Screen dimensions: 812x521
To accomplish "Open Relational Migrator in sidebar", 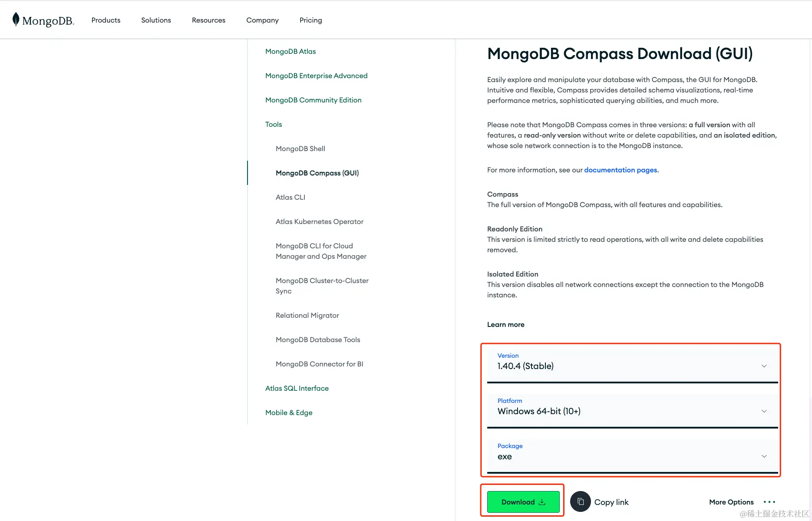I will click(307, 315).
